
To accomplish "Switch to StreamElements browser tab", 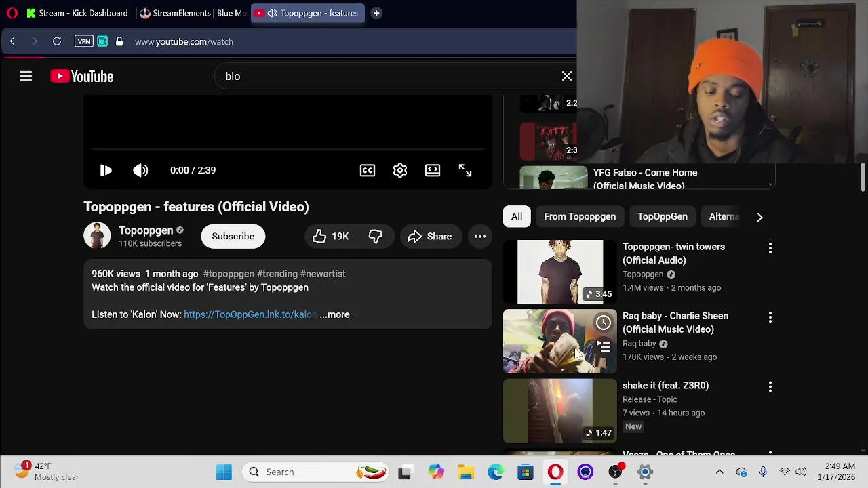I will [193, 13].
